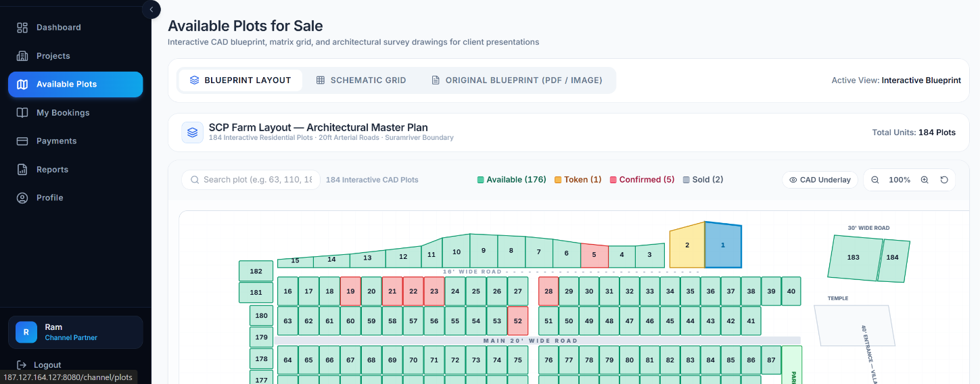This screenshot has height=384, width=980.
Task: Click the Reports chart icon
Action: (22, 170)
